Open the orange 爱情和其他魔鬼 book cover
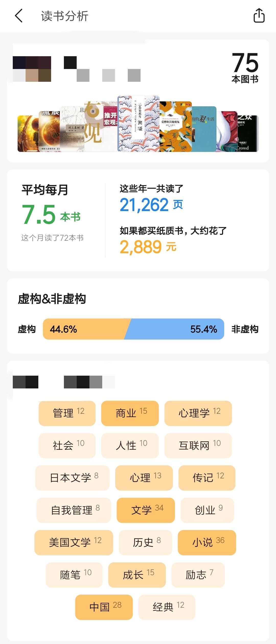 pos(175,126)
